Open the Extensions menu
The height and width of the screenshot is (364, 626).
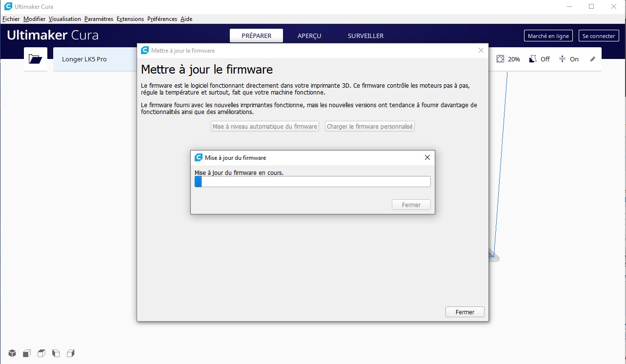(x=130, y=19)
